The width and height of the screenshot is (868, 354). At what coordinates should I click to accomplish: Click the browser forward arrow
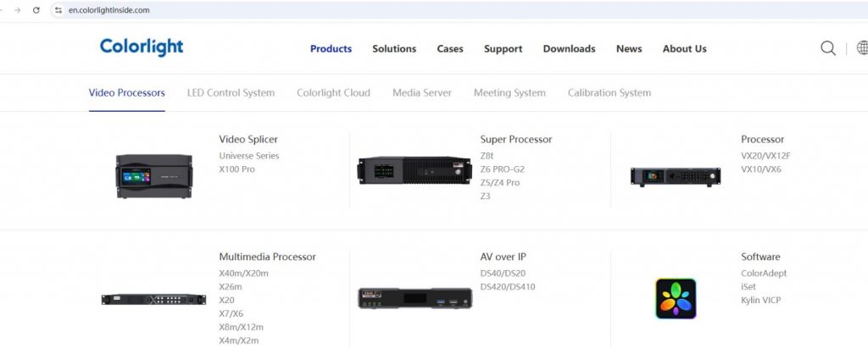click(17, 10)
